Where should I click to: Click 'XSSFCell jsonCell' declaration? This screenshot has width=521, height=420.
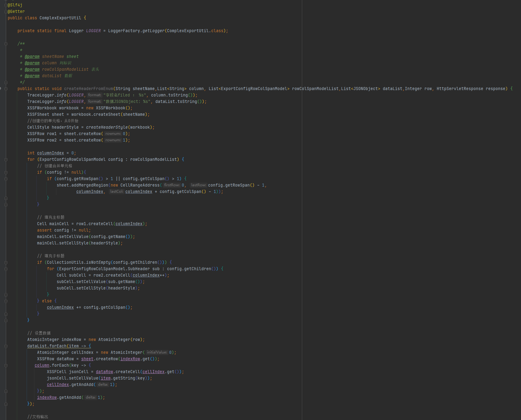[68, 372]
